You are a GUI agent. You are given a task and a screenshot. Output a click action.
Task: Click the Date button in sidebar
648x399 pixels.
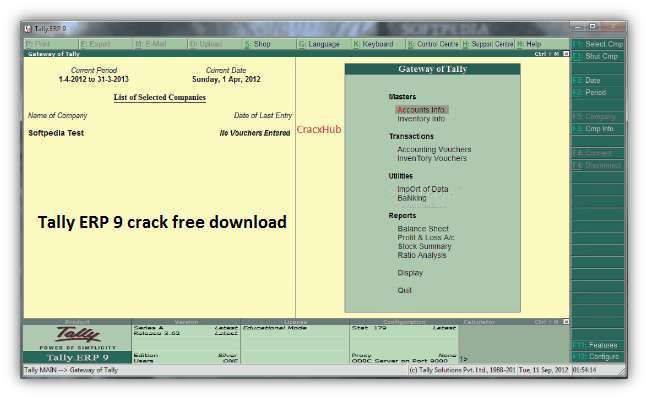click(x=598, y=80)
